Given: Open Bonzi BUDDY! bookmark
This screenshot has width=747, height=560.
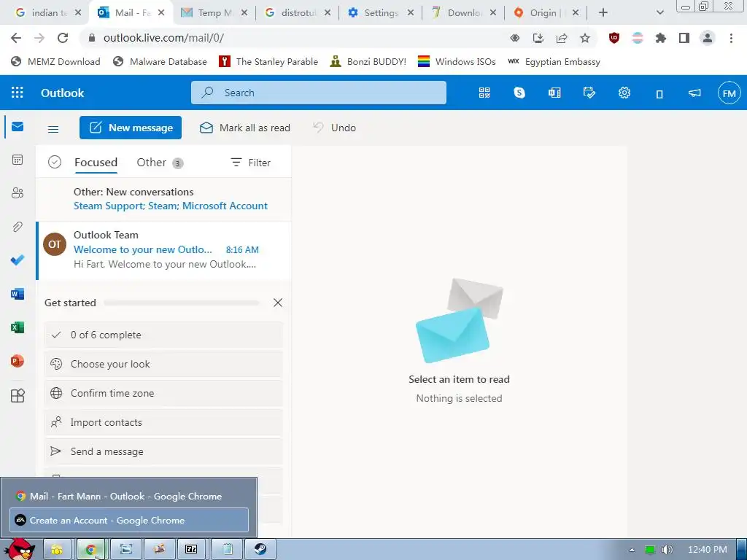Looking at the screenshot, I should coord(368,61).
